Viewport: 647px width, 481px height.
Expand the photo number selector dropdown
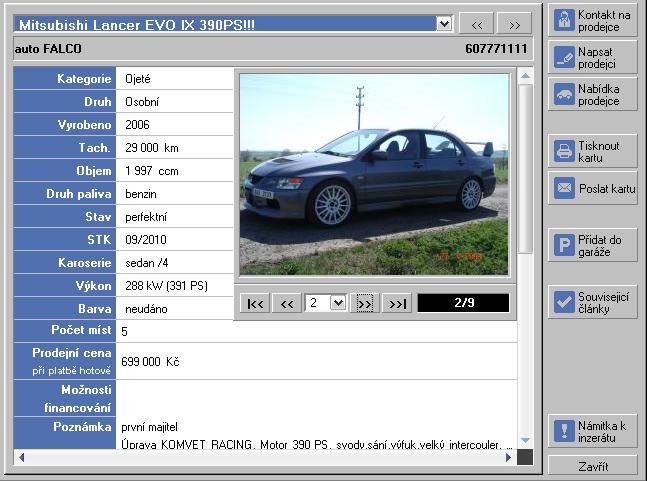click(337, 303)
